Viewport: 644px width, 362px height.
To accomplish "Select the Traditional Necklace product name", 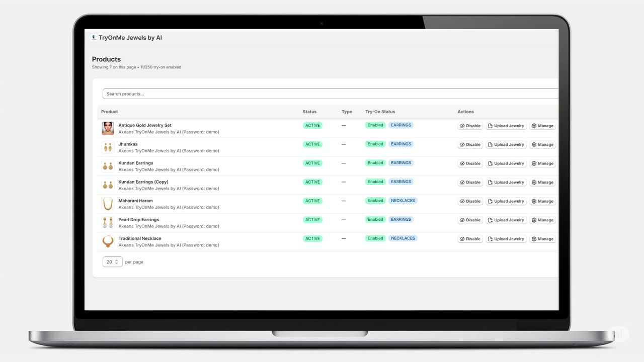I will [x=140, y=238].
